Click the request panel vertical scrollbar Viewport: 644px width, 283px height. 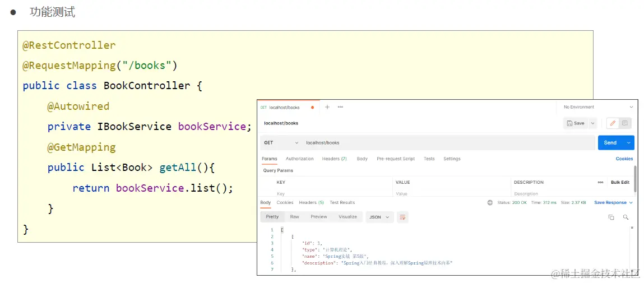pyautogui.click(x=636, y=179)
